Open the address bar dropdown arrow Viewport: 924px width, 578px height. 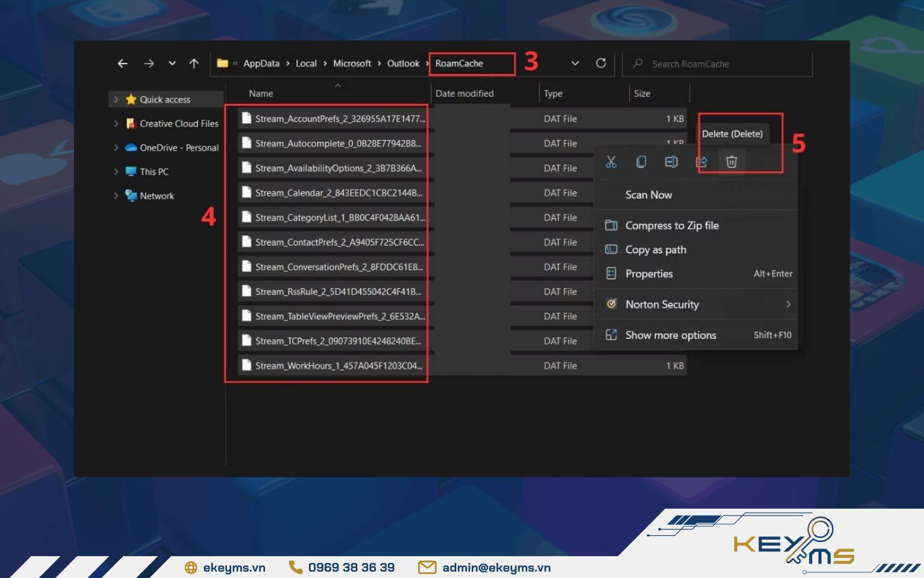[575, 64]
